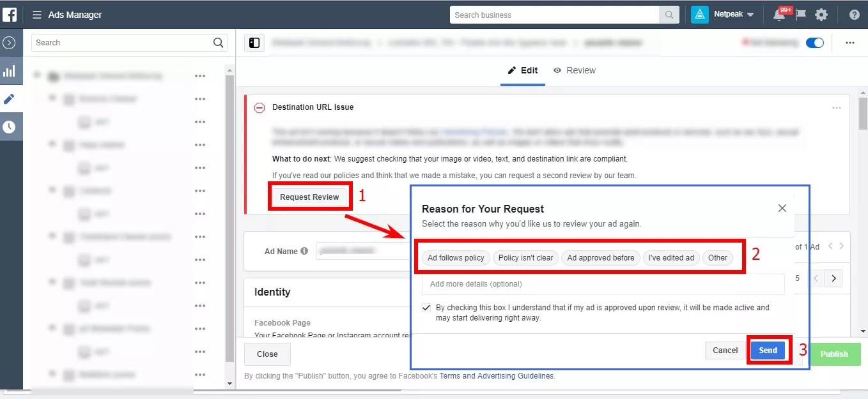Image resolution: width=868 pixels, height=399 pixels.
Task: Click Cancel in the request dialog
Action: click(725, 350)
